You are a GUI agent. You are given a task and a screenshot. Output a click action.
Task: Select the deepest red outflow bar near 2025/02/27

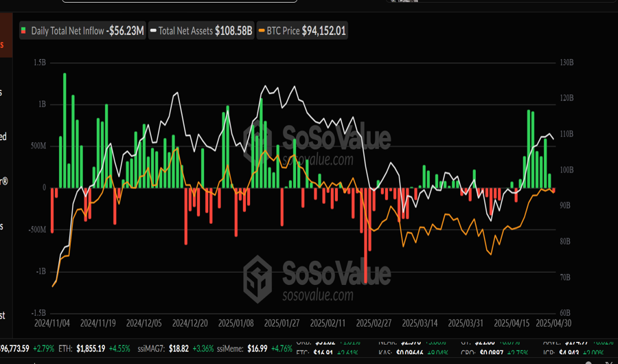point(365,236)
